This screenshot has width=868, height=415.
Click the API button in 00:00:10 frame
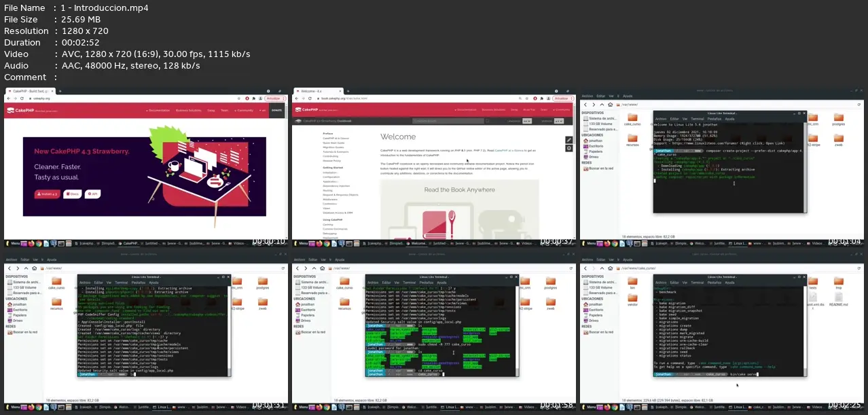pos(92,194)
